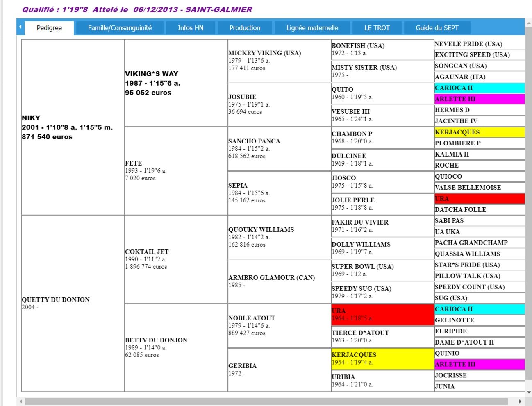Click NOBLE ATOUT cell

[280, 326]
